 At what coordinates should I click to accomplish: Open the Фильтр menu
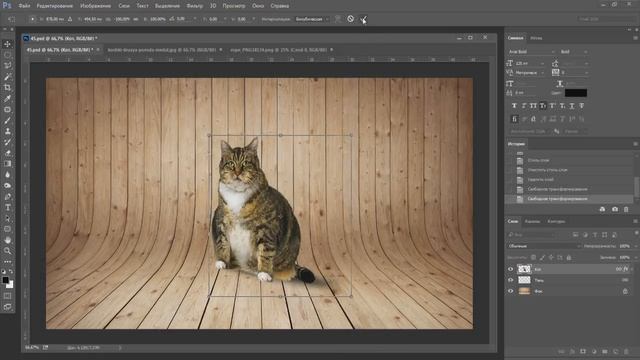tap(195, 6)
